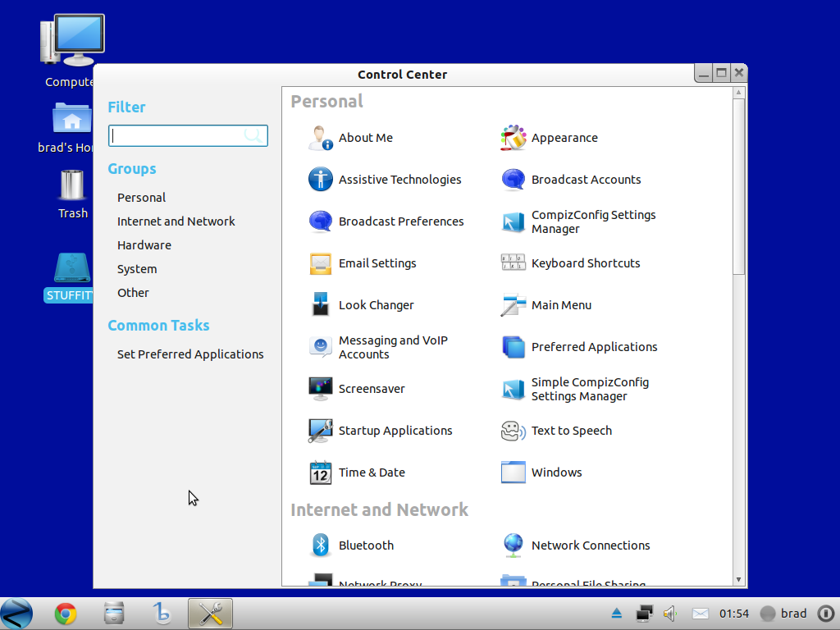Open Text to Speech icon
This screenshot has width=840, height=630.
[x=514, y=430]
